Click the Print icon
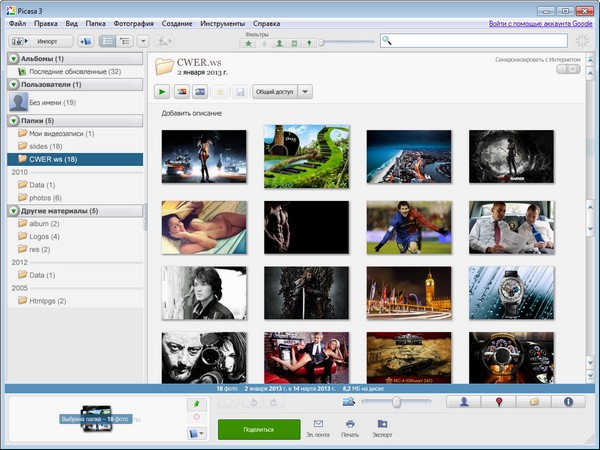 point(349,424)
